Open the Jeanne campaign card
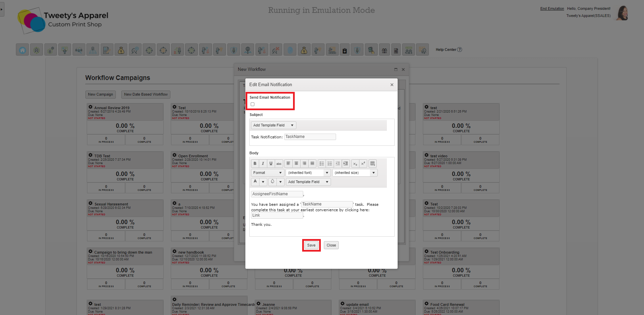The height and width of the screenshot is (315, 644). (268, 304)
